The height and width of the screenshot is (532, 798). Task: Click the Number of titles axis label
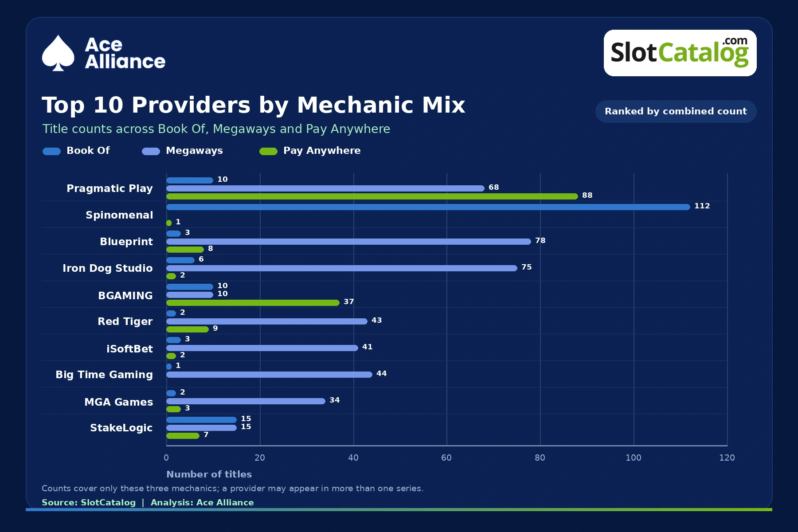(x=209, y=474)
